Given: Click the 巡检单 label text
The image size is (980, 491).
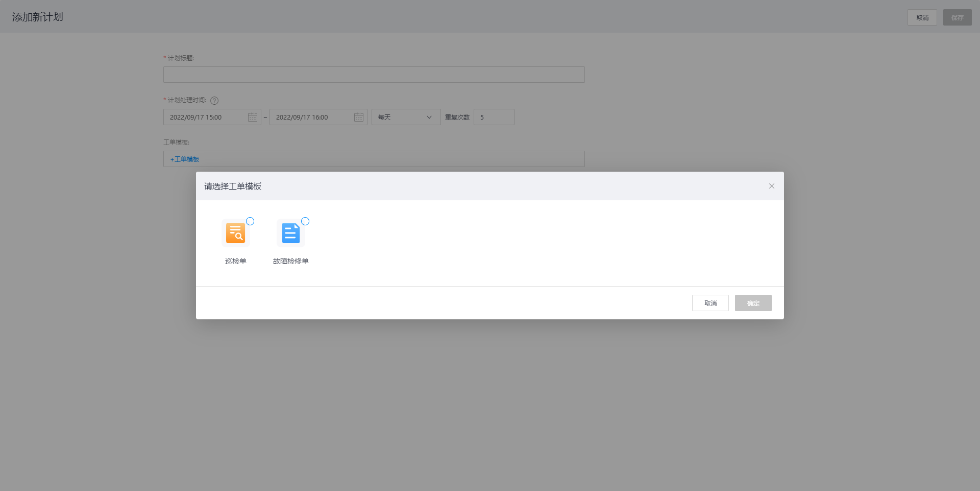Looking at the screenshot, I should (x=235, y=261).
